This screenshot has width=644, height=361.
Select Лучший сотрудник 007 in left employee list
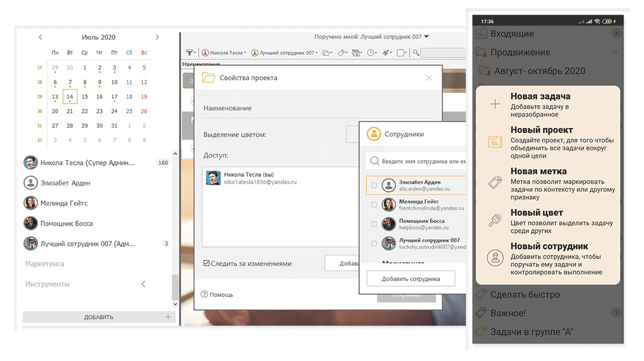pos(97,243)
